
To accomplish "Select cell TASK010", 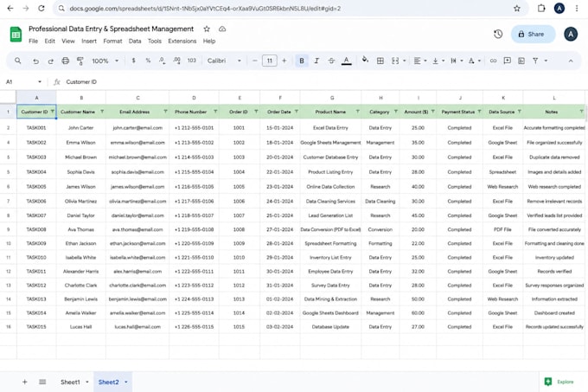I will 36,257.
